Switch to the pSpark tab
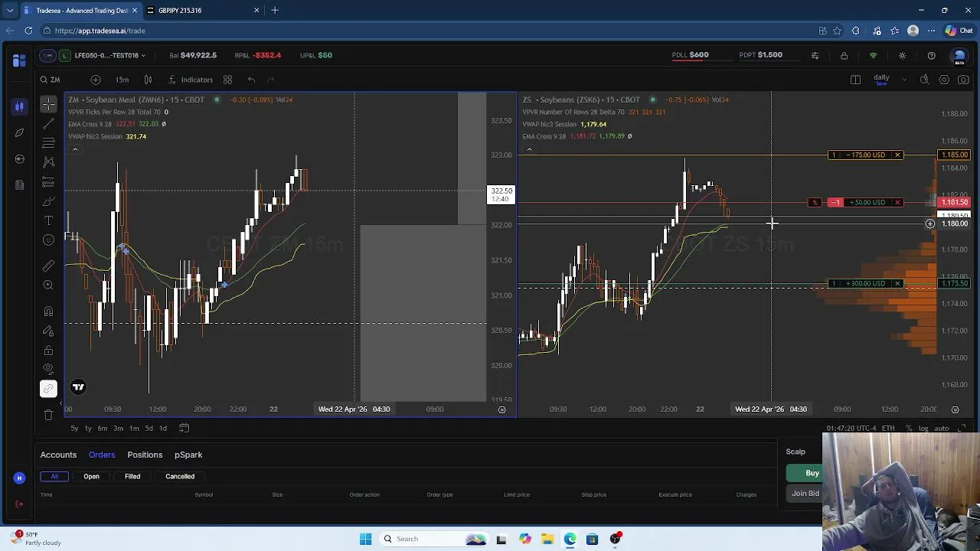Image resolution: width=980 pixels, height=551 pixels. (188, 455)
